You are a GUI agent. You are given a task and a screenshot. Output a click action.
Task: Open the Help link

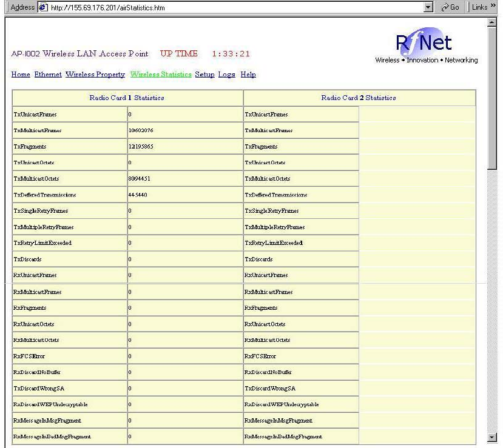click(248, 75)
